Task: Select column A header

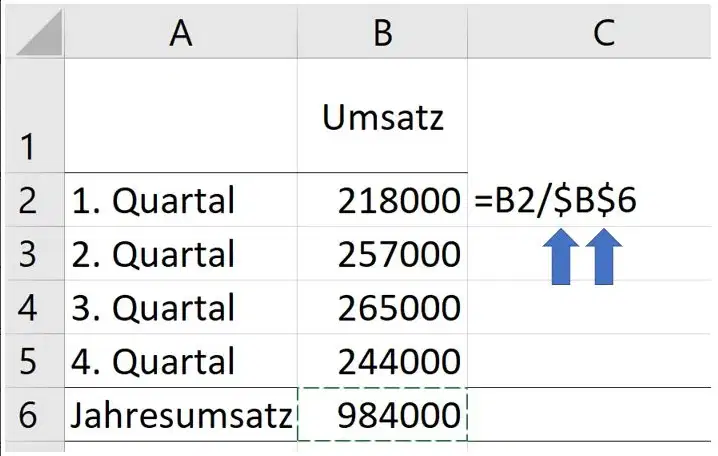Action: click(181, 33)
